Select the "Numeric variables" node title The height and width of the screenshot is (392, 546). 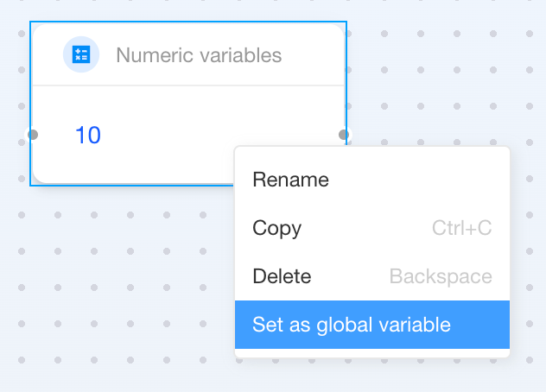pyautogui.click(x=199, y=55)
